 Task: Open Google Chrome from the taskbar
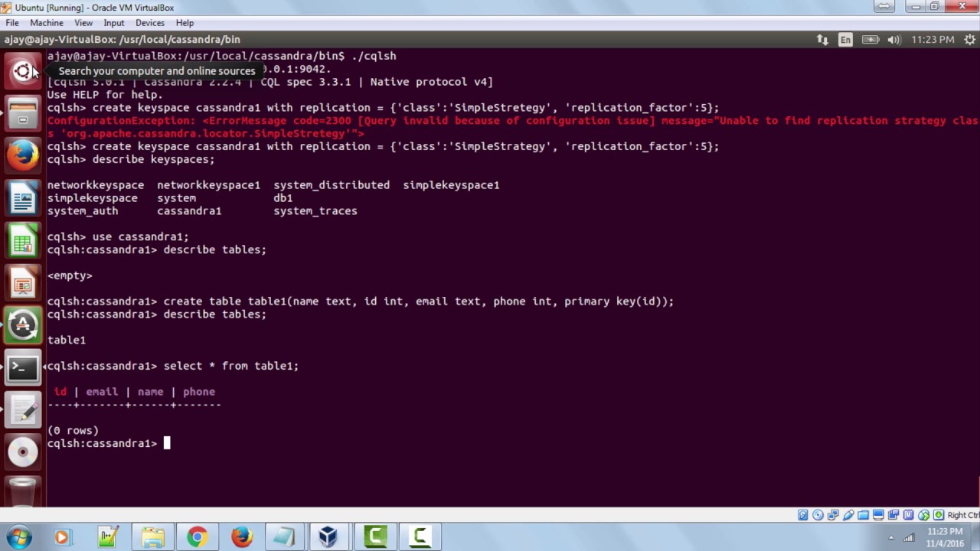[x=197, y=537]
